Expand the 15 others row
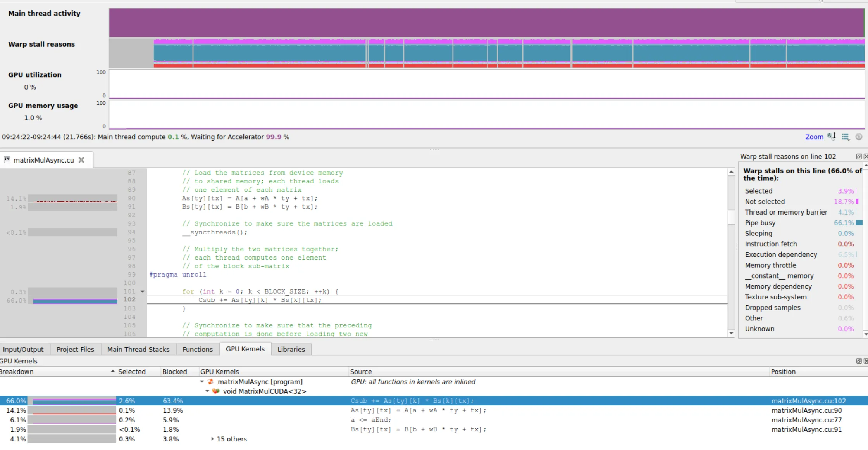This screenshot has height=450, width=868. coord(212,439)
